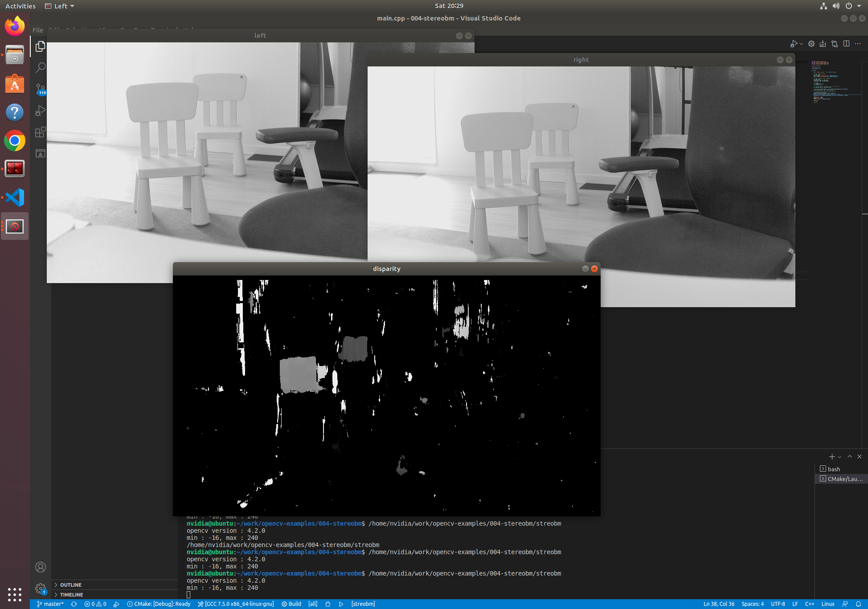Image resolution: width=868 pixels, height=609 pixels.
Task: Open the run or debug dropdown arrow
Action: [801, 44]
